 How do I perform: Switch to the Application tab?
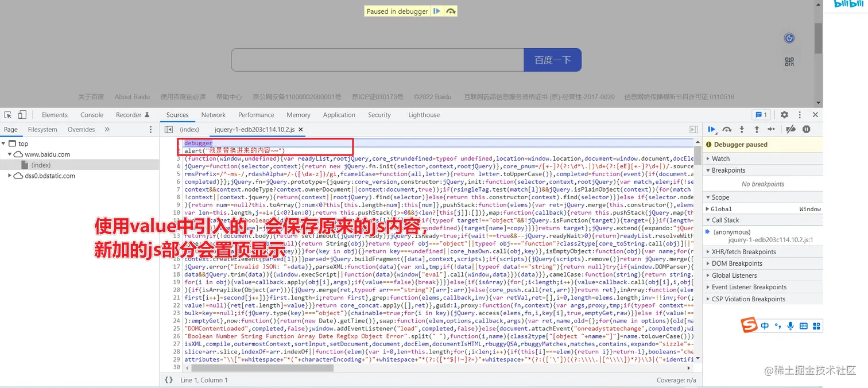click(x=339, y=115)
